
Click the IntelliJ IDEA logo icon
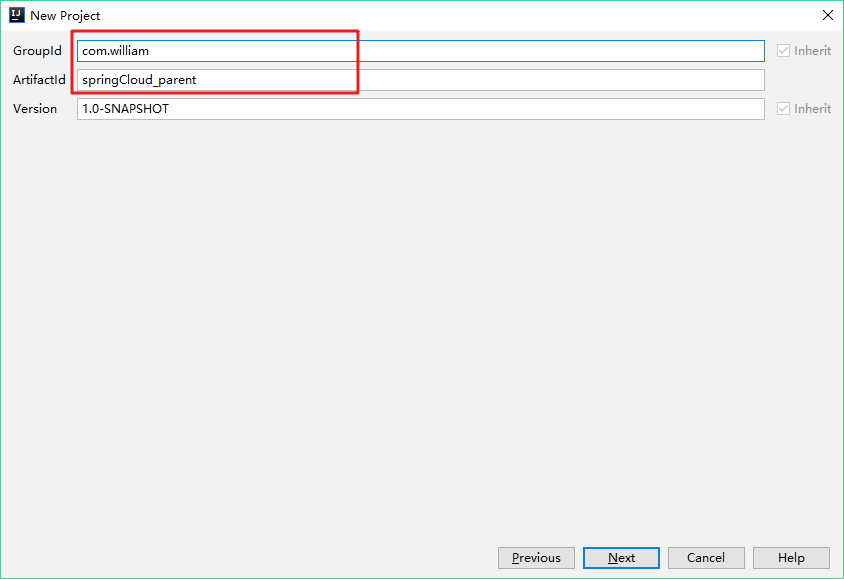pyautogui.click(x=17, y=15)
